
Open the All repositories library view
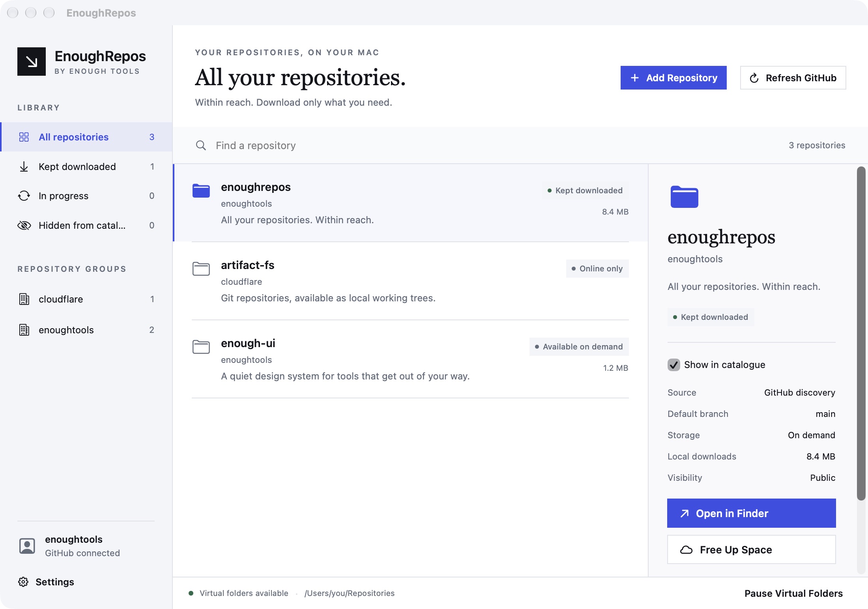tap(86, 137)
